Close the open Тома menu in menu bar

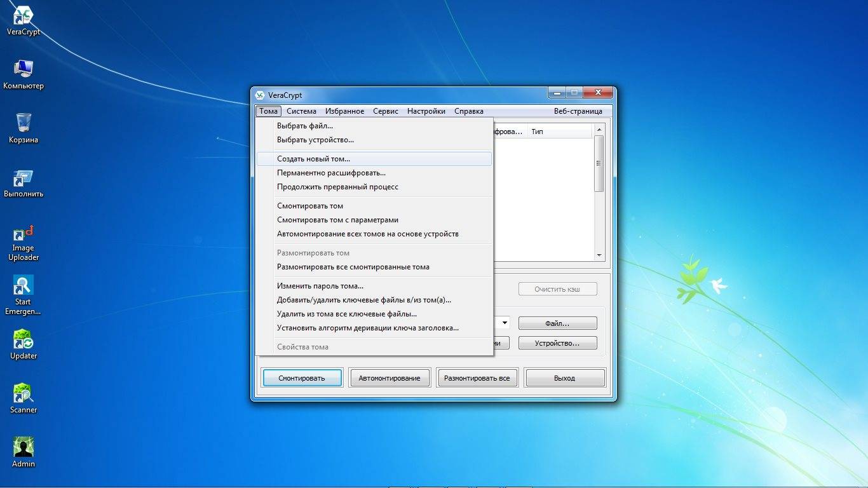pyautogui.click(x=269, y=111)
